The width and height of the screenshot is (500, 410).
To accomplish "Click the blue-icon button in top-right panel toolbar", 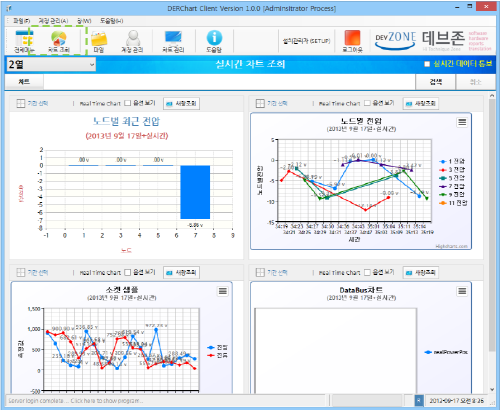I will click(x=421, y=103).
